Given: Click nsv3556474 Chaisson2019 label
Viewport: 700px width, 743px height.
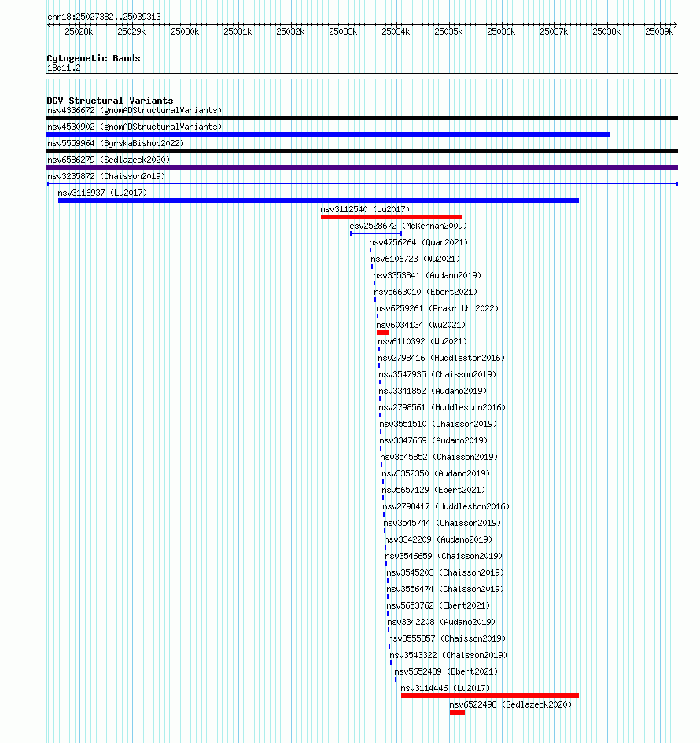Looking at the screenshot, I should pyautogui.click(x=445, y=590).
